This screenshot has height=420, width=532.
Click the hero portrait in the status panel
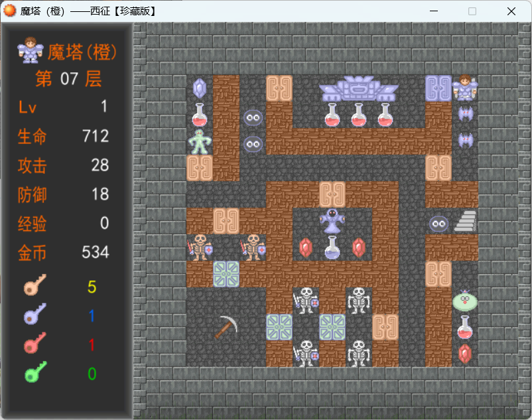click(31, 50)
